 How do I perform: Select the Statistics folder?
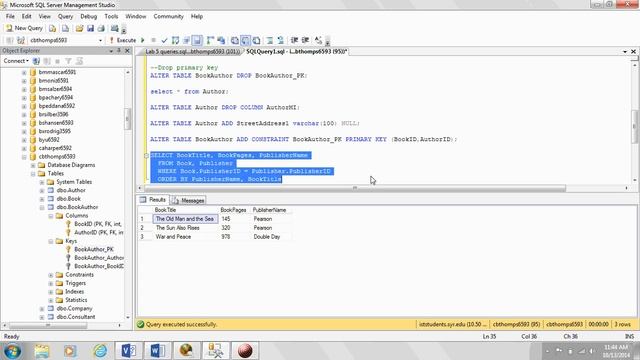point(76,300)
